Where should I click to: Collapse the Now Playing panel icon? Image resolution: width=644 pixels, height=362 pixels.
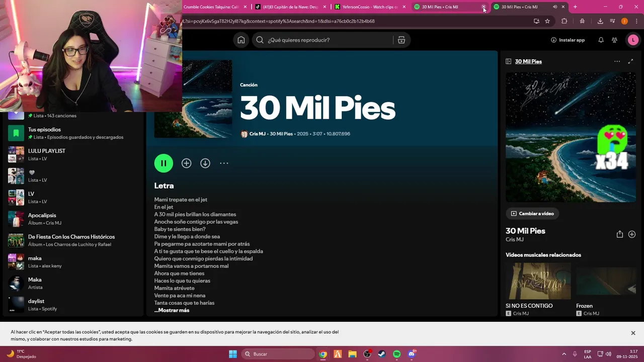pyautogui.click(x=509, y=61)
